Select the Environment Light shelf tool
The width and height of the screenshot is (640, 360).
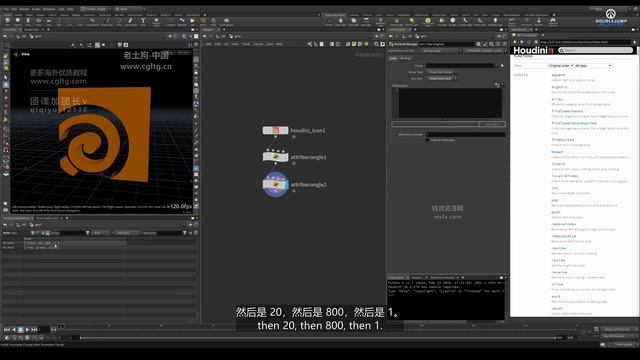pos(427,21)
